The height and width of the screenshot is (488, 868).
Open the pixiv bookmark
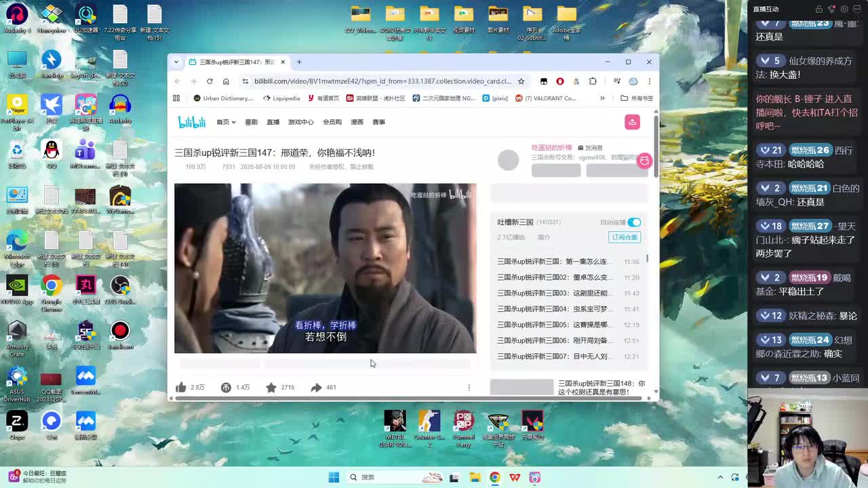[496, 98]
